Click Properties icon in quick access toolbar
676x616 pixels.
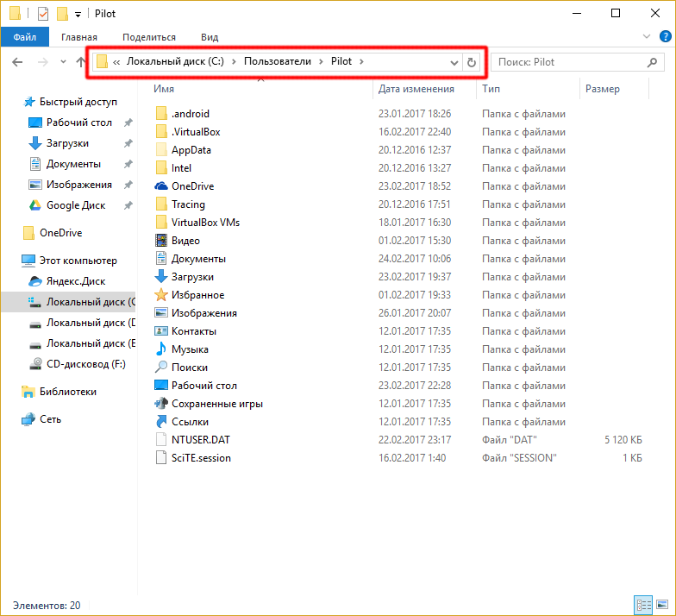point(43,14)
